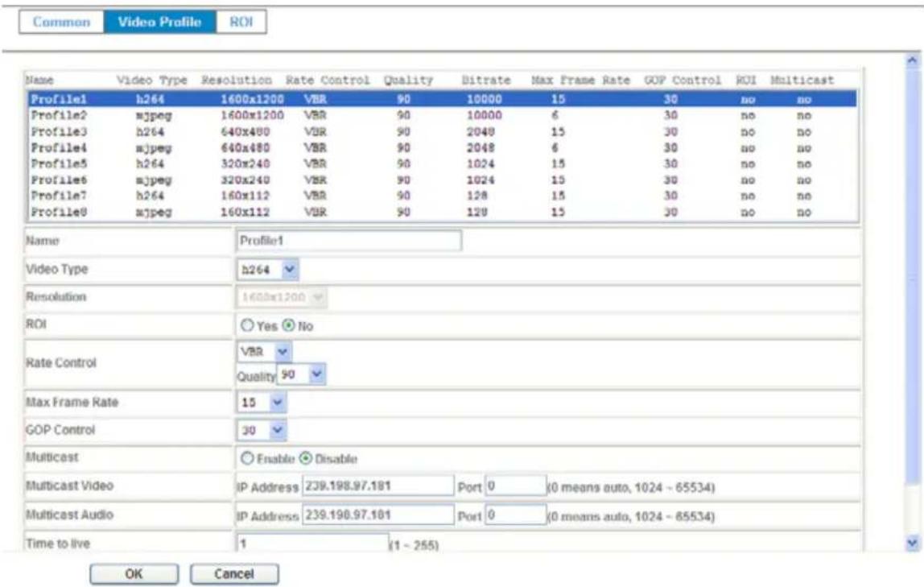The width and height of the screenshot is (924, 587).
Task: Click the Rate Control column header
Action: [x=328, y=81]
